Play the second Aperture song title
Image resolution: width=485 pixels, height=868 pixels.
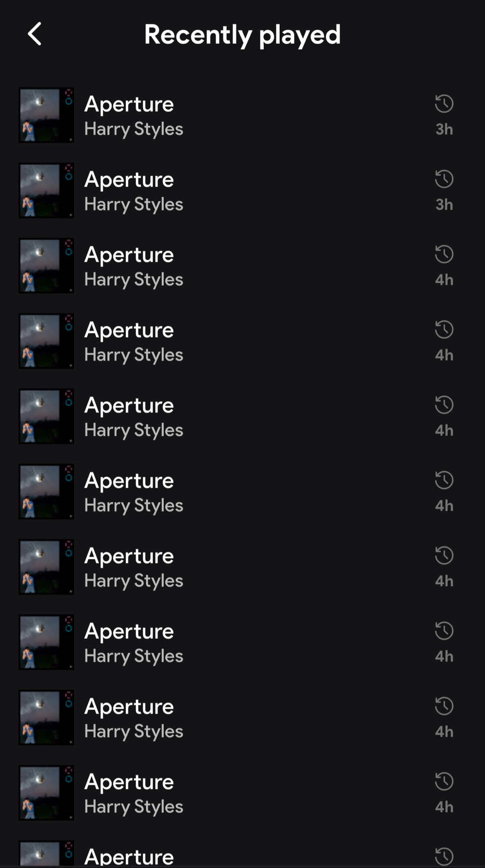pyautogui.click(x=129, y=180)
